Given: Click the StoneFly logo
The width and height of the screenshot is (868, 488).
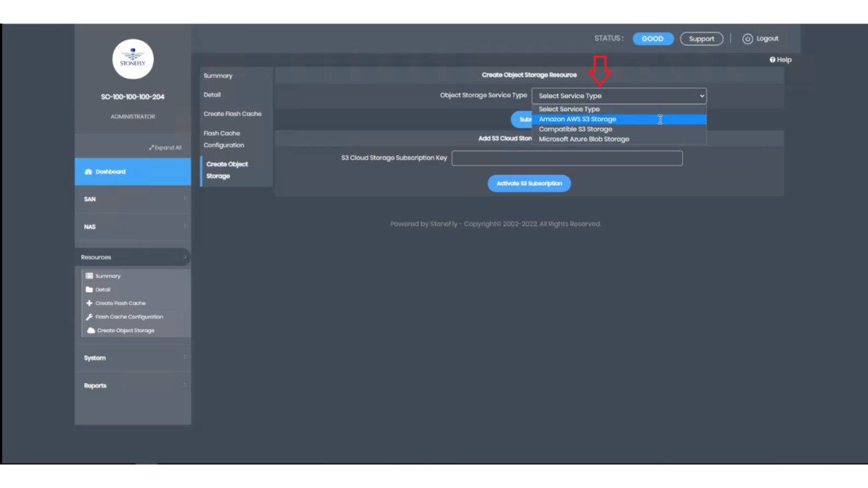Looking at the screenshot, I should click(x=132, y=59).
